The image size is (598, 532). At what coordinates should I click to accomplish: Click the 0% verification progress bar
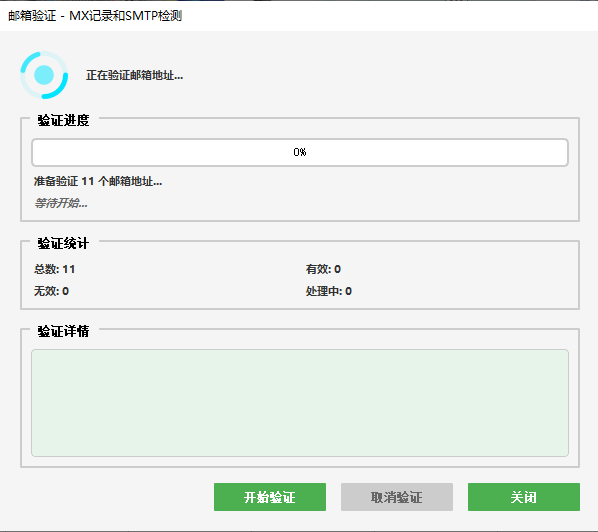300,152
